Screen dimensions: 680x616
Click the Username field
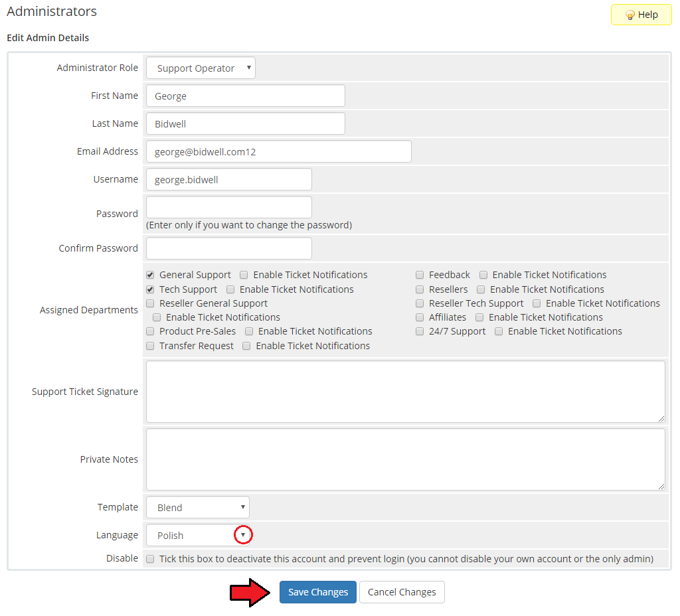(228, 179)
